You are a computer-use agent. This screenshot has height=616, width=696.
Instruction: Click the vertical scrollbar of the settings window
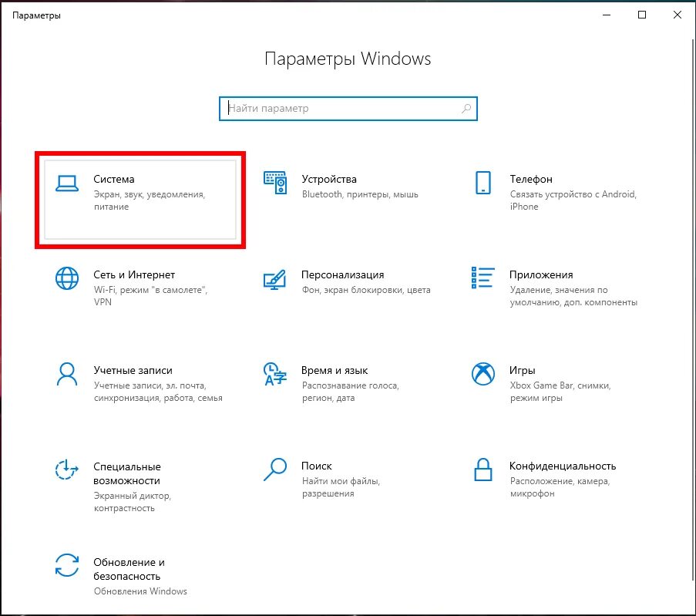[x=694, y=308]
